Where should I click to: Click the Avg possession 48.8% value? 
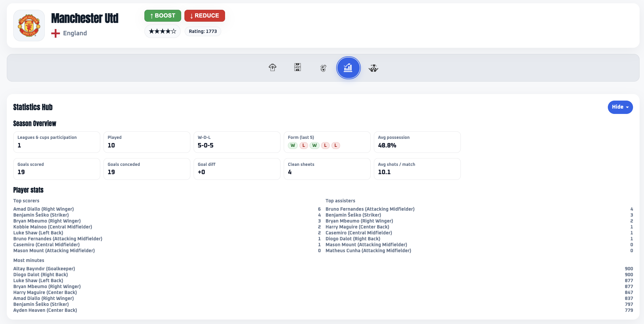coord(387,145)
